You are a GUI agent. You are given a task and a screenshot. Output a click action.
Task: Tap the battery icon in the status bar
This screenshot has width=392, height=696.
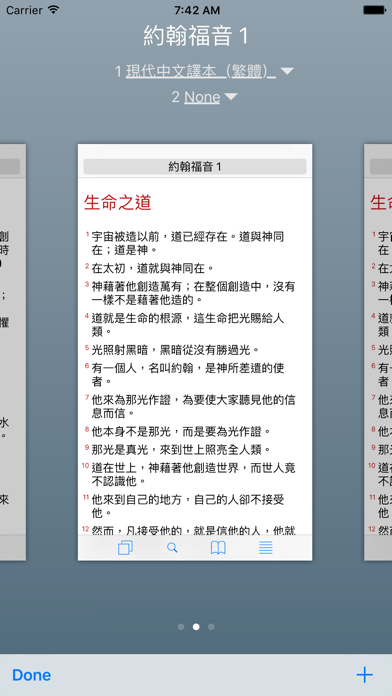click(x=374, y=9)
